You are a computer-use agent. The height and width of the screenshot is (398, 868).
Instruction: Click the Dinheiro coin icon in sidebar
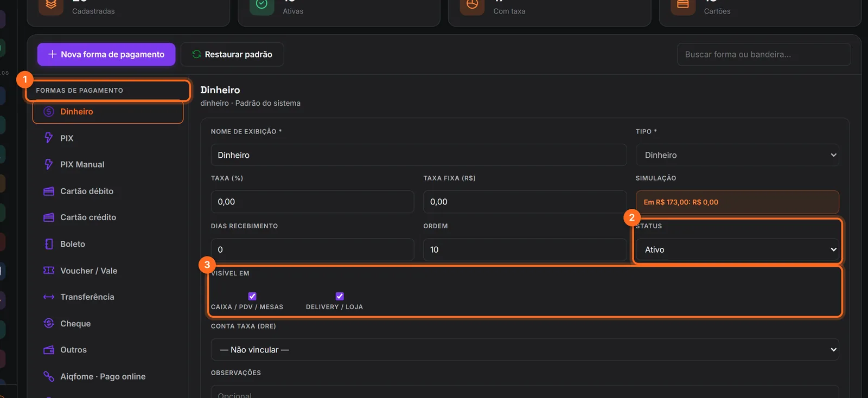pos(49,112)
